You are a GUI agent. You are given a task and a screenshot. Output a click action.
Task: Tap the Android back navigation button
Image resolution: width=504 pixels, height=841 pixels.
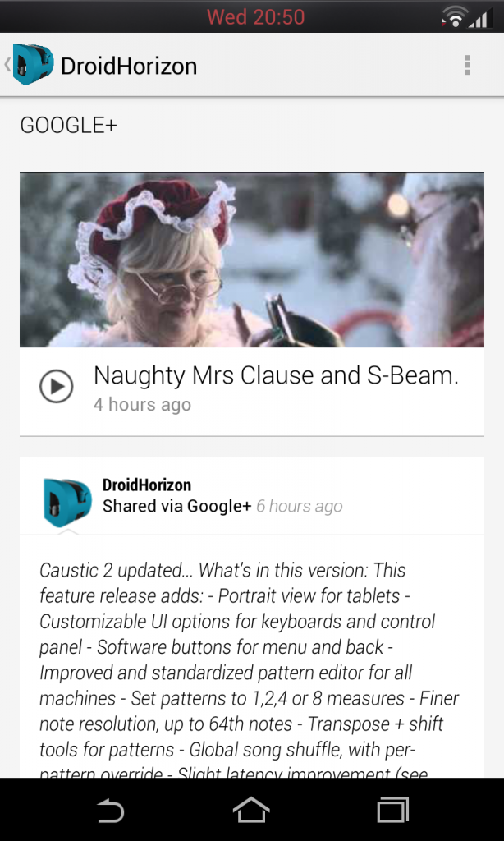[x=111, y=809]
